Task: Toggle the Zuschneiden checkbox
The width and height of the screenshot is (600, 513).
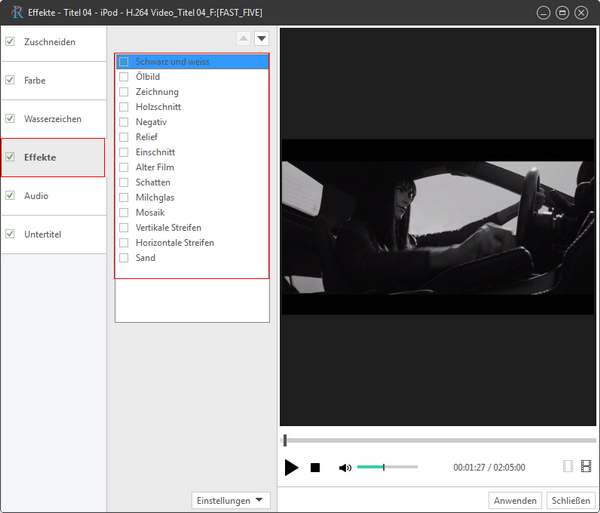Action: [x=10, y=41]
